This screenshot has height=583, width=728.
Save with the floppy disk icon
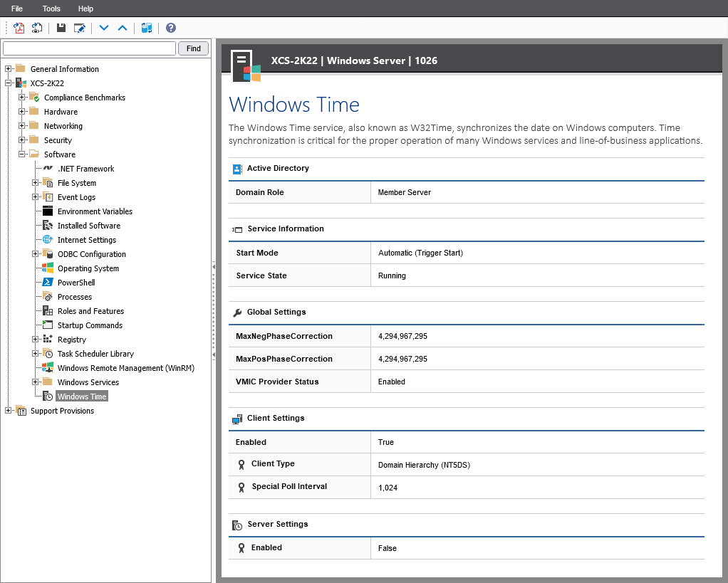(x=61, y=28)
